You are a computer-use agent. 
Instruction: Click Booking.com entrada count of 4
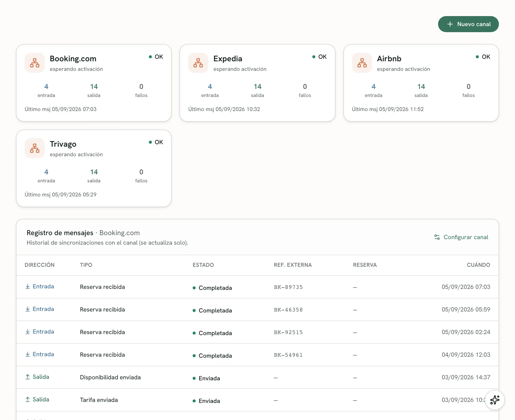pos(46,87)
